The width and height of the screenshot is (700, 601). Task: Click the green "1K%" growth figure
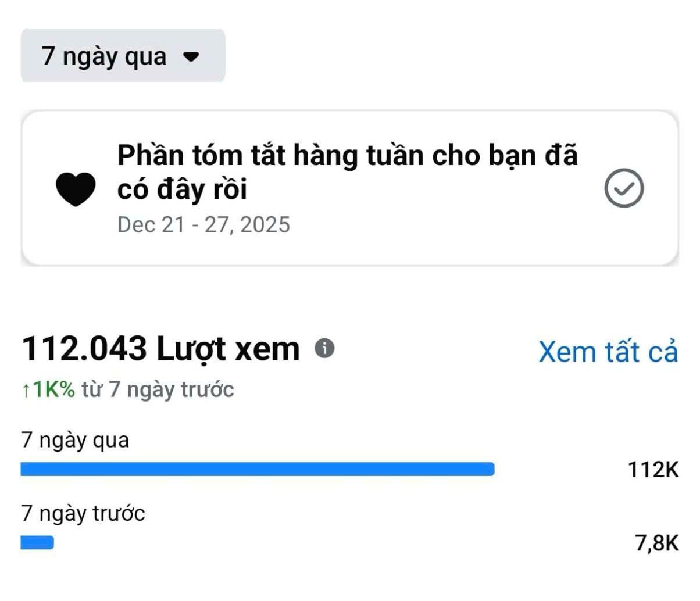coord(53,389)
